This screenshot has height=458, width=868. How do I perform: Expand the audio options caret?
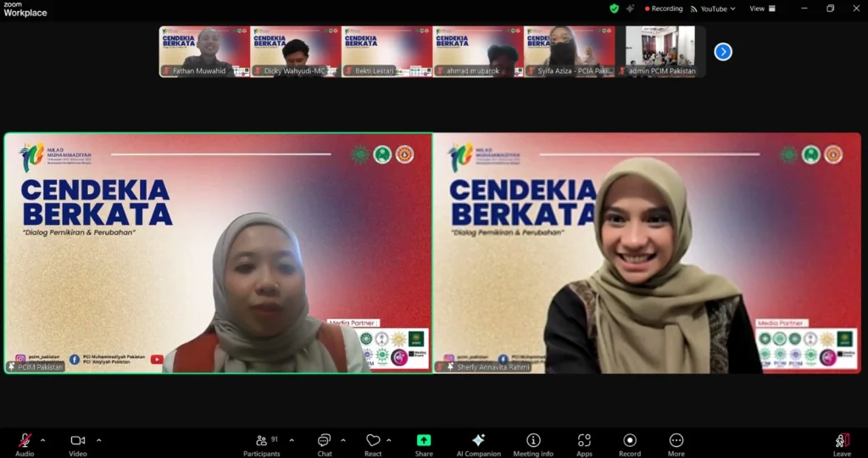click(42, 441)
